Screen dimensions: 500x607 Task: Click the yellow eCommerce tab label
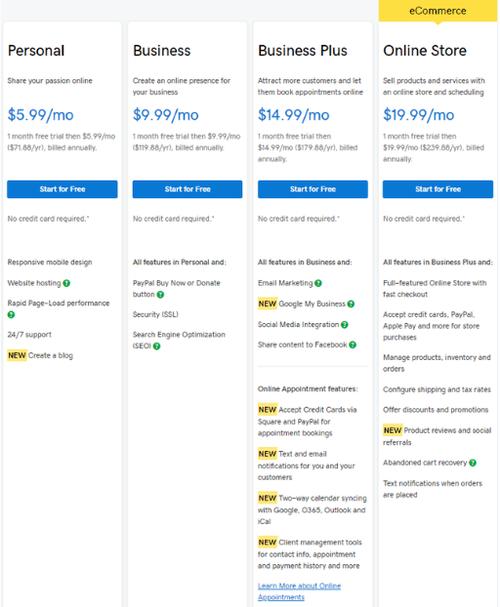pyautogui.click(x=438, y=11)
